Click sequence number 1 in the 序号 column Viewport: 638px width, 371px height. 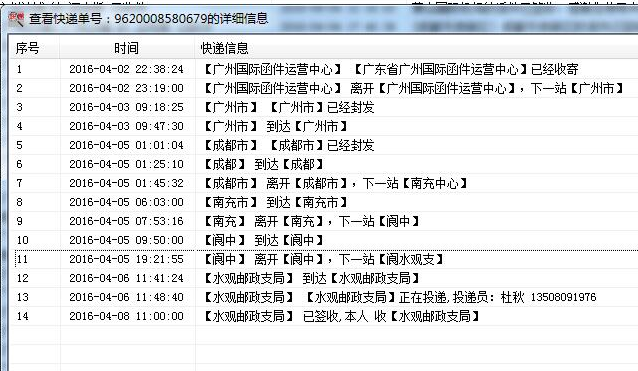click(x=19, y=69)
